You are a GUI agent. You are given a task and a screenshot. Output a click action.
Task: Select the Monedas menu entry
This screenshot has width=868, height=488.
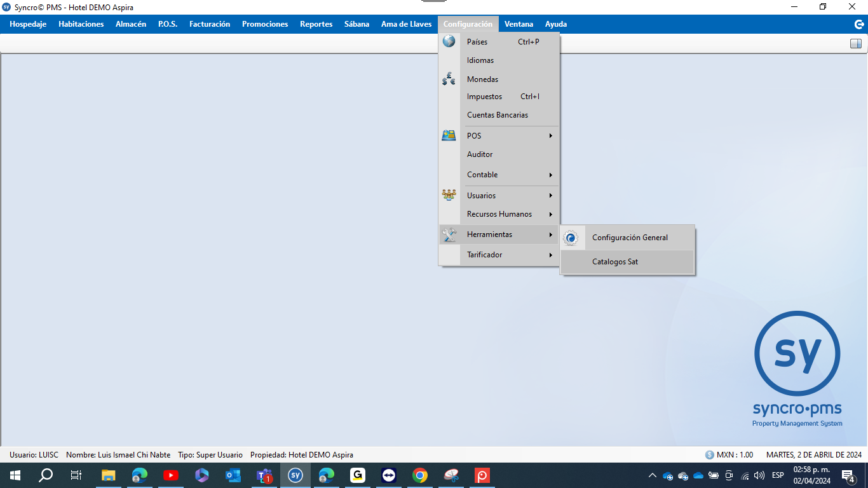pyautogui.click(x=499, y=79)
